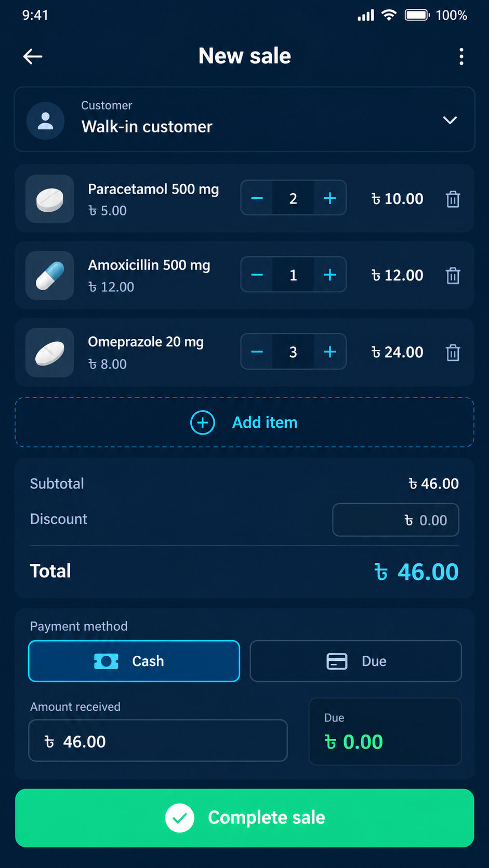Screen dimensions: 489x868
Task: Decrease Paracetamol quantity with minus button
Action: coord(257,198)
